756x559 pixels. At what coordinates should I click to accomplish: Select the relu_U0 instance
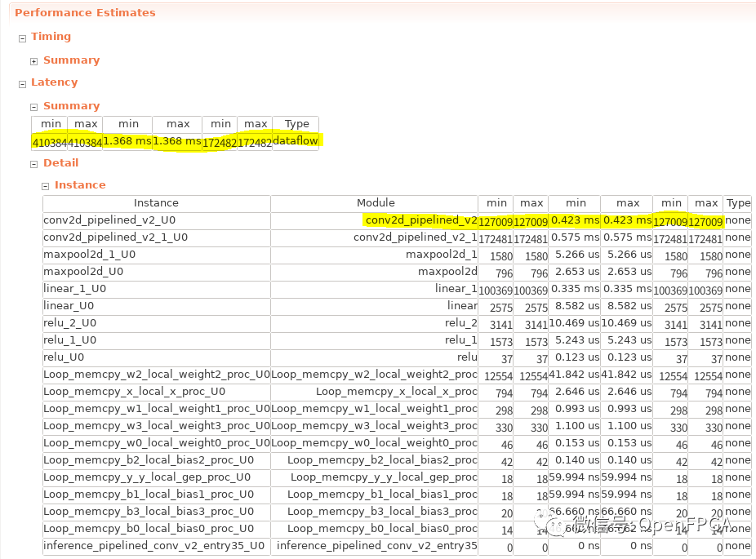point(156,357)
